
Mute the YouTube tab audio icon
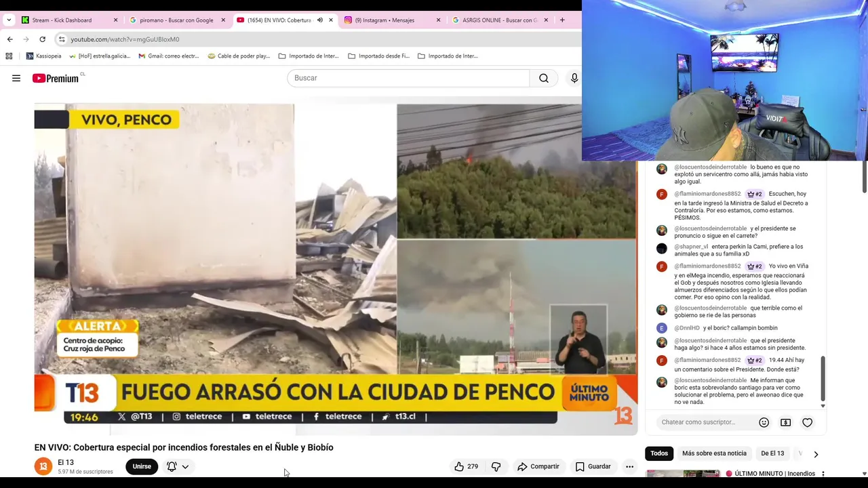(x=320, y=20)
